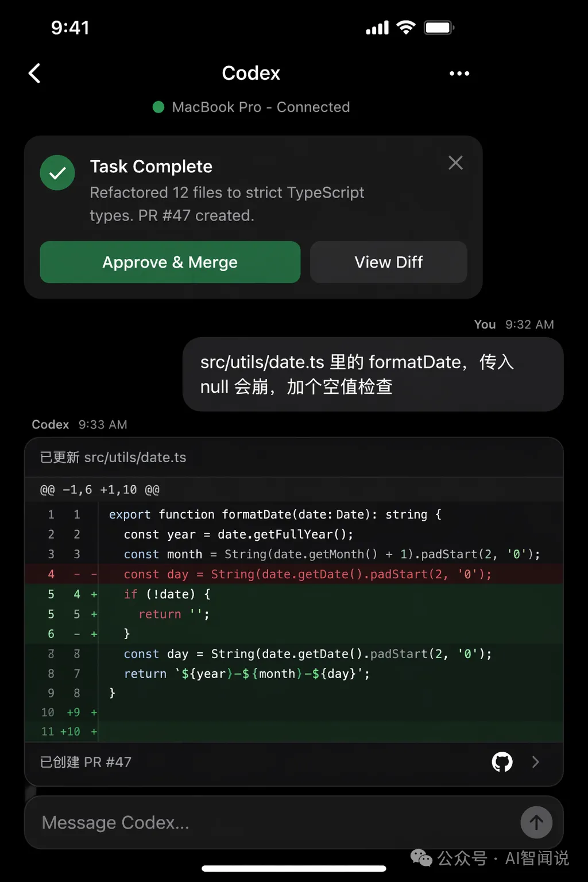Click Approve & Merge button
This screenshot has height=882, width=588.
[170, 262]
